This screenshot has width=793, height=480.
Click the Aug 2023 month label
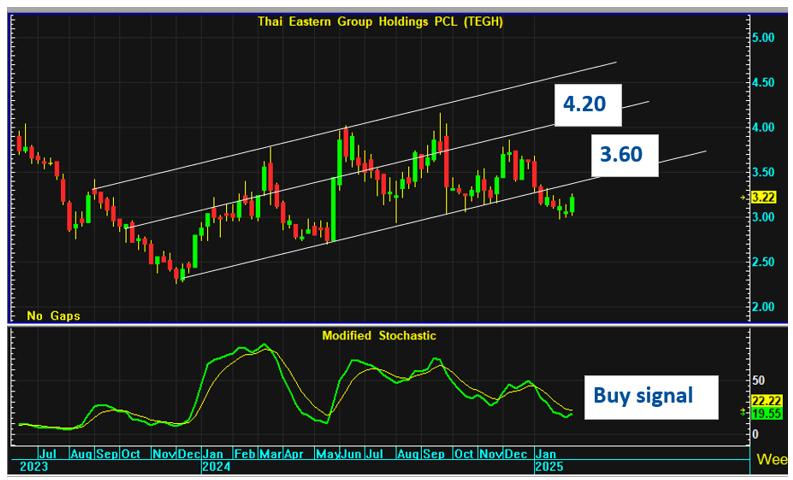(x=81, y=454)
